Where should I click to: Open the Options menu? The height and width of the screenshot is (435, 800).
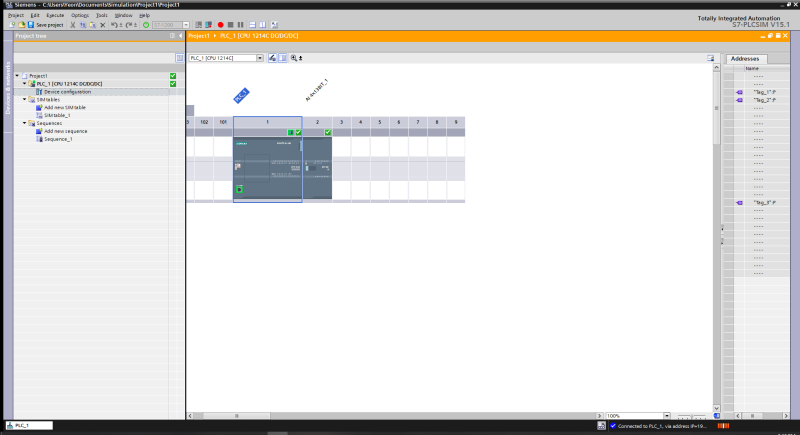tap(80, 15)
